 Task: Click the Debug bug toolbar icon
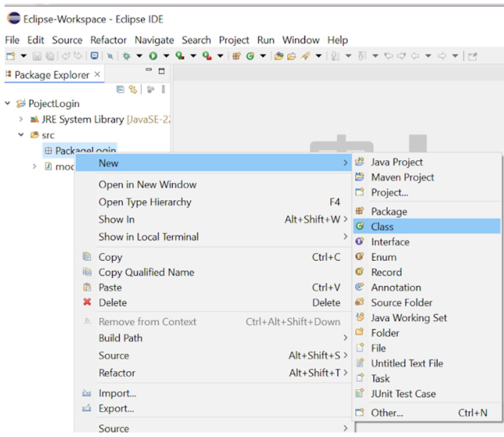126,56
